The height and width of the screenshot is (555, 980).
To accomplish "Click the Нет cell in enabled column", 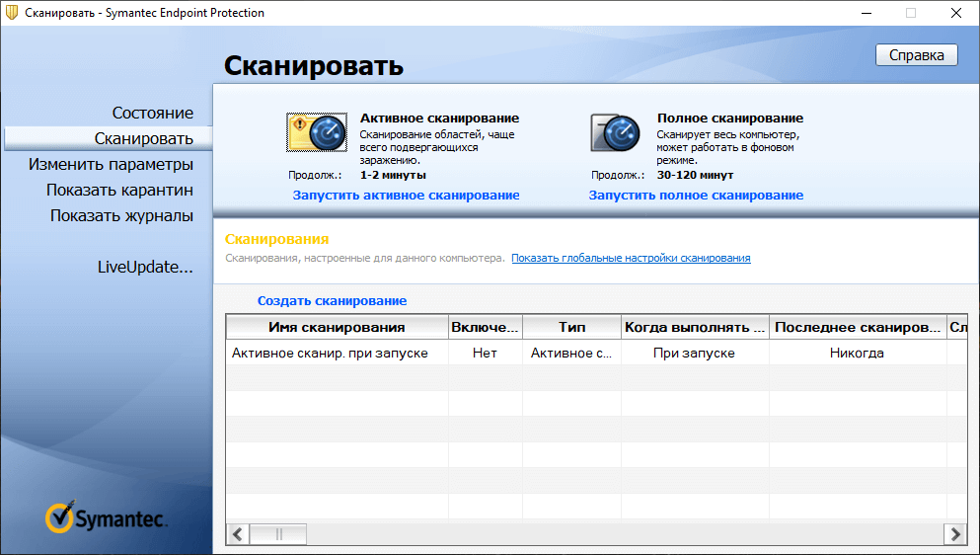I will click(x=485, y=353).
